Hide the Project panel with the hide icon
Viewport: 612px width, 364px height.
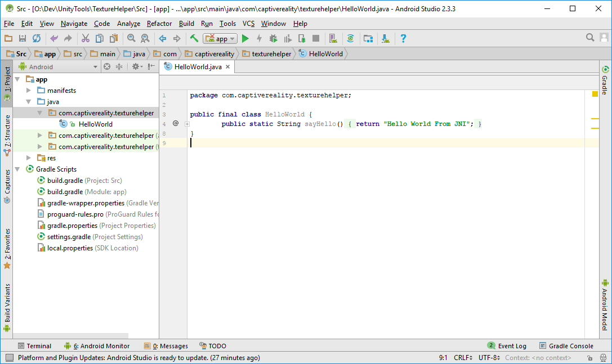point(151,67)
